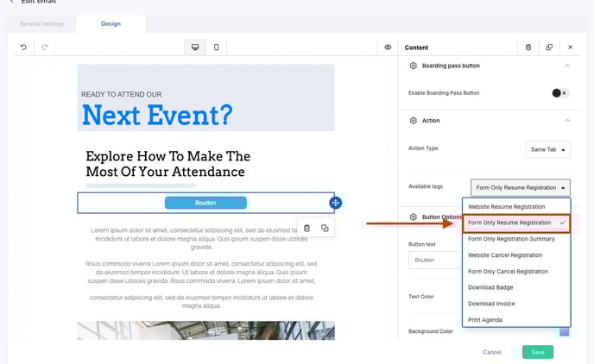Click the move handle on button block

click(335, 203)
